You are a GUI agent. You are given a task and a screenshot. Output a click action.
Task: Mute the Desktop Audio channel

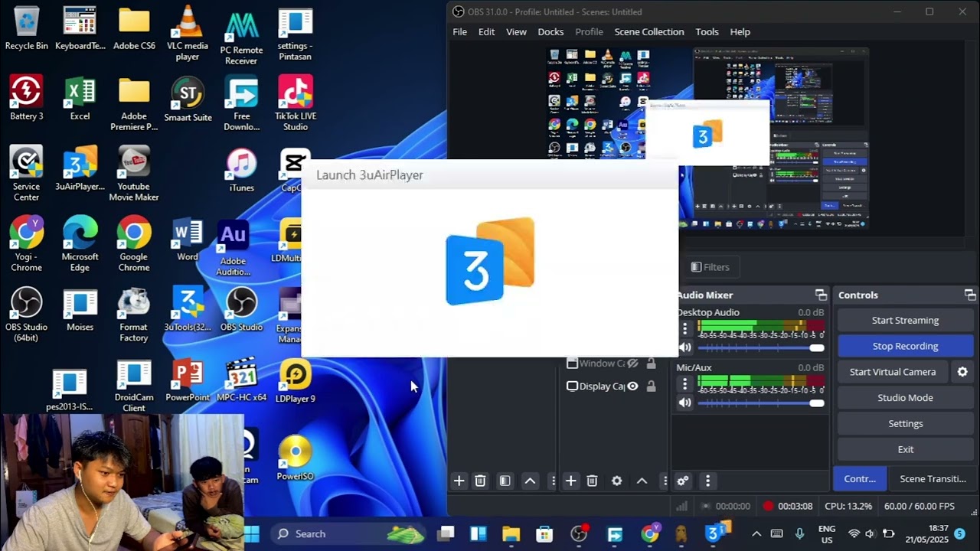[685, 347]
